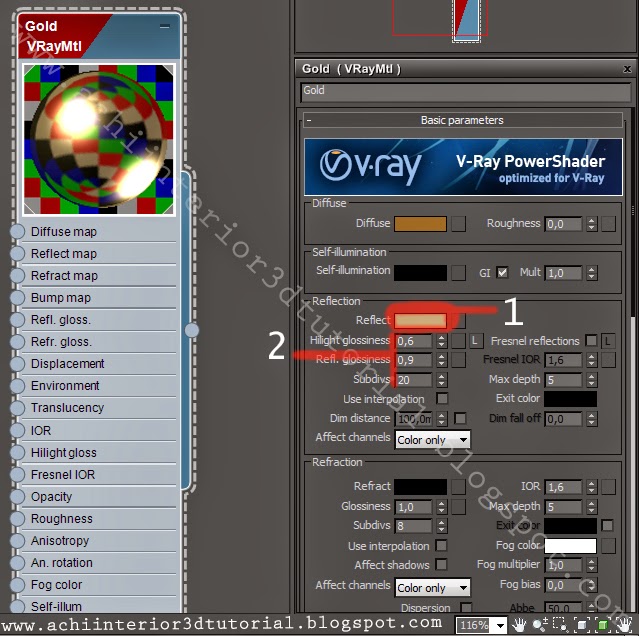Image resolution: width=639 pixels, height=636 pixels.
Task: Enable Affect shadows checkbox
Action: point(441,566)
